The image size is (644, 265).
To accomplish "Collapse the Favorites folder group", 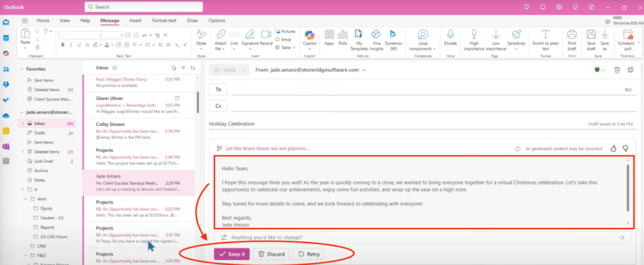I will (x=22, y=69).
